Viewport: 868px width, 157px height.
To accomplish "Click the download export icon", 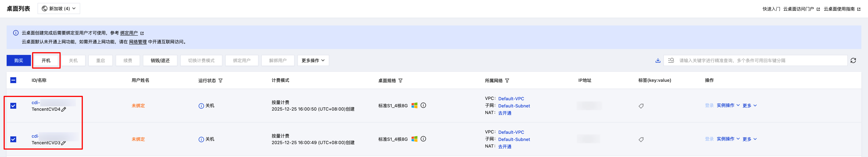I will click(657, 61).
